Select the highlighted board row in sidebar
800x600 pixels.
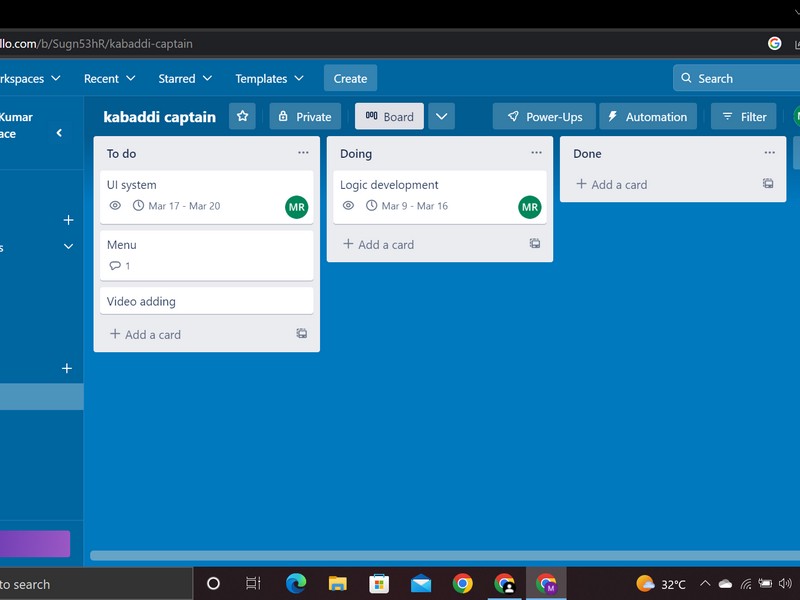tap(42, 397)
